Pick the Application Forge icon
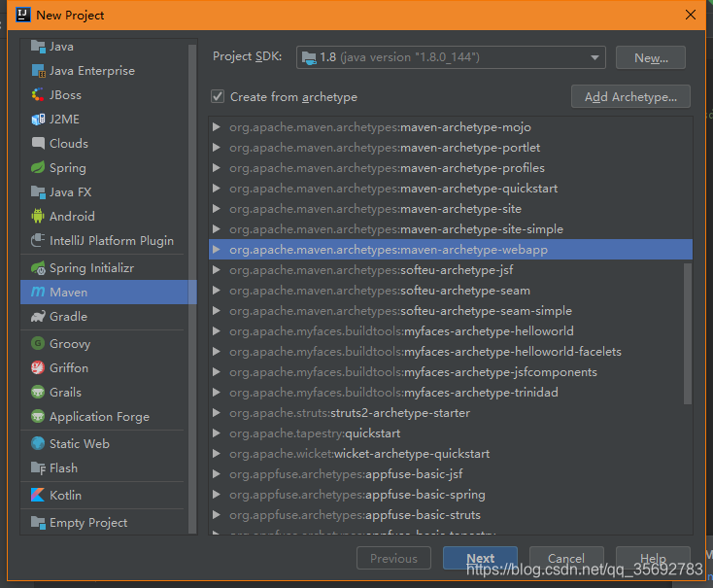The width and height of the screenshot is (713, 588). [38, 416]
